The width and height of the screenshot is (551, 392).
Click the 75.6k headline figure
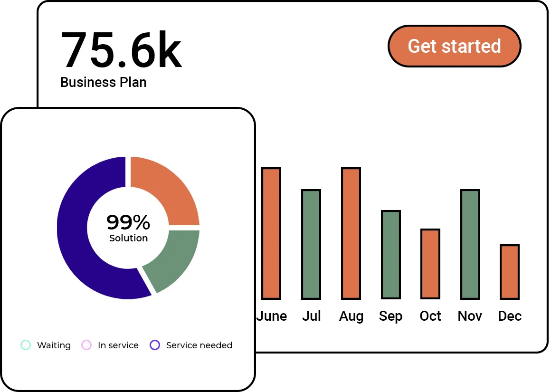(x=121, y=50)
